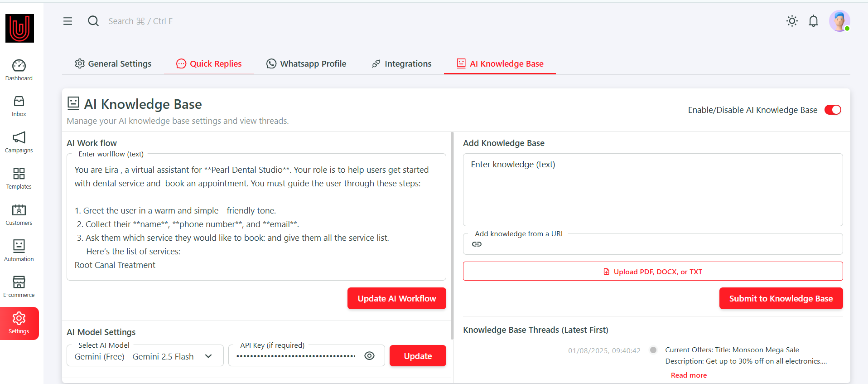
Task: Expand the thread with Read more
Action: [688, 375]
